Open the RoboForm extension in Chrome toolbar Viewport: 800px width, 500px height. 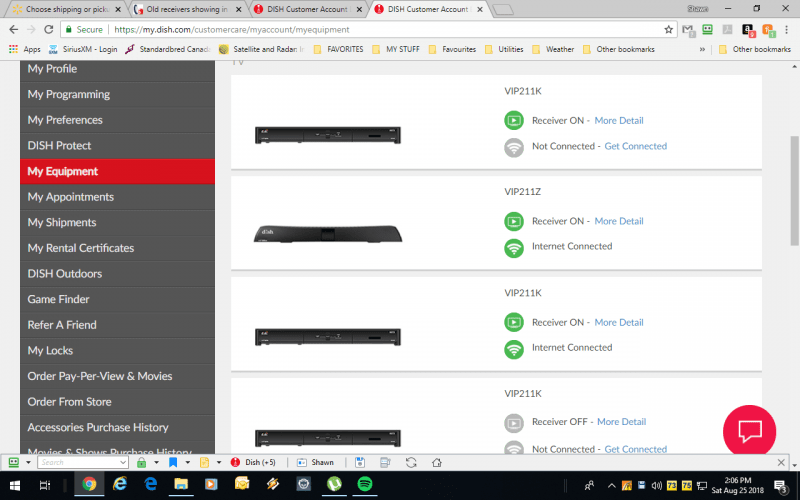click(707, 30)
